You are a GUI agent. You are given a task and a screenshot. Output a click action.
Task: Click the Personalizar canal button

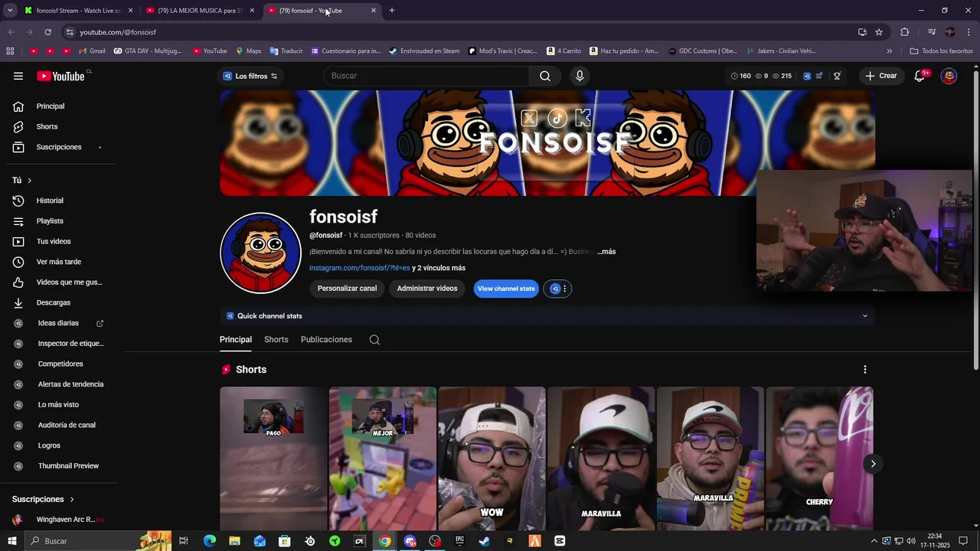coord(347,289)
